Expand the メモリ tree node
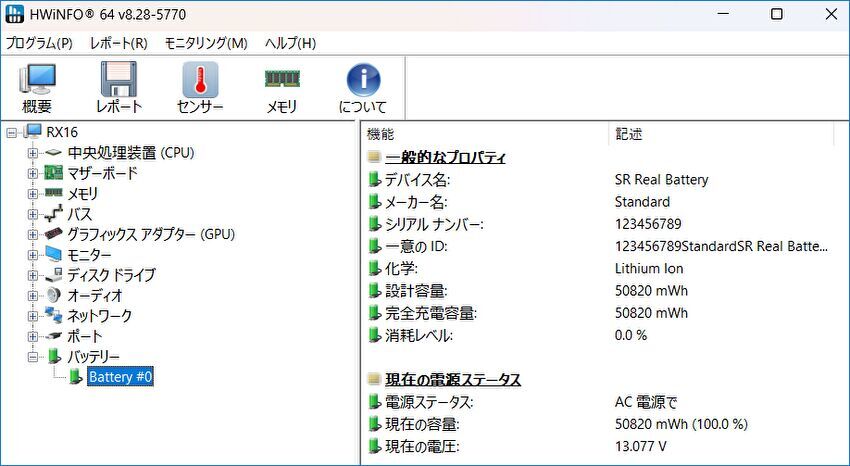 click(x=33, y=194)
